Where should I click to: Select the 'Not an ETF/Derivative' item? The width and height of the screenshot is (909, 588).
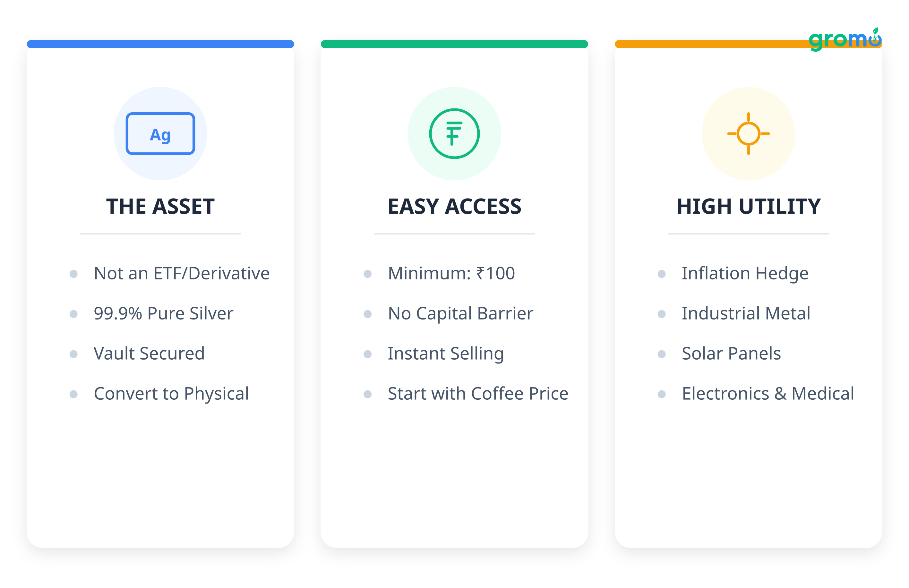[181, 273]
